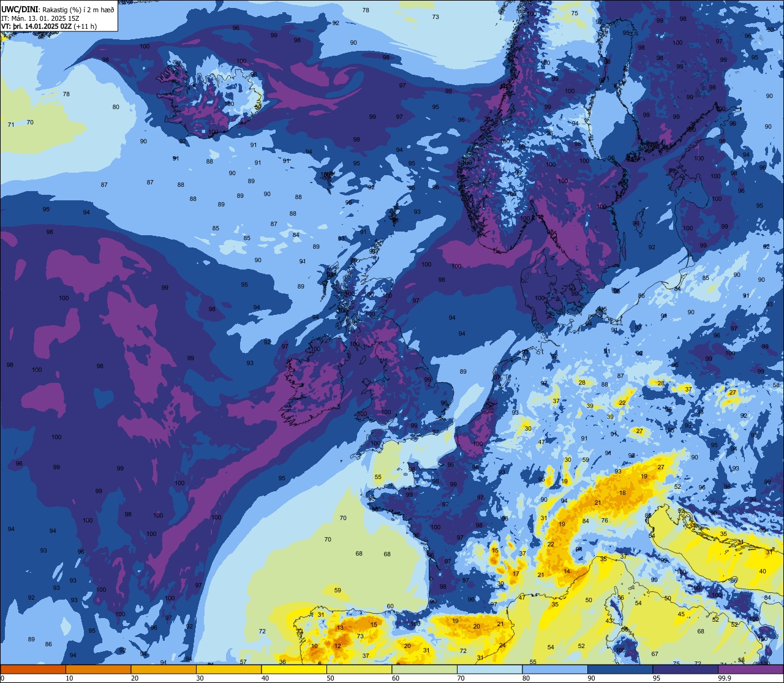Click the legend tick label 40
The height and width of the screenshot is (683, 784).
[265, 678]
